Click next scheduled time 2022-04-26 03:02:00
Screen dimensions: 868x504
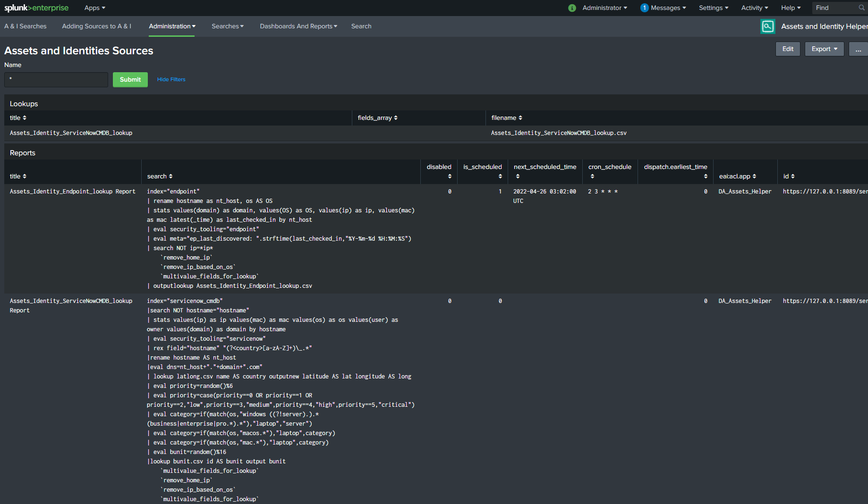tap(545, 196)
